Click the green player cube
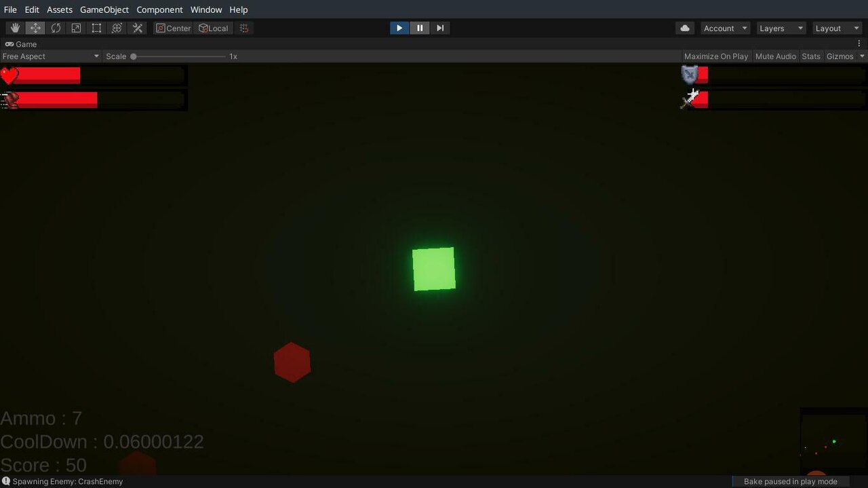Viewport: 868px width, 488px height. pos(434,269)
